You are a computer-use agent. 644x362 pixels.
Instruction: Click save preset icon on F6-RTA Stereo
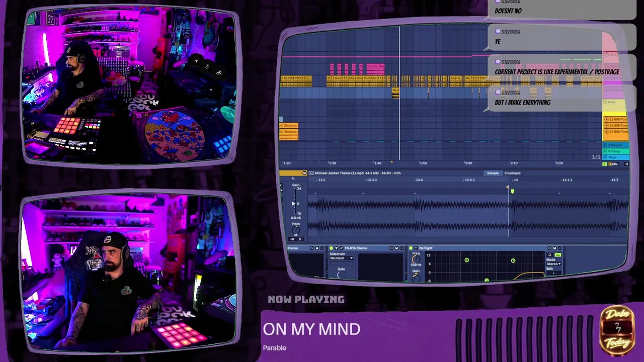(396, 248)
